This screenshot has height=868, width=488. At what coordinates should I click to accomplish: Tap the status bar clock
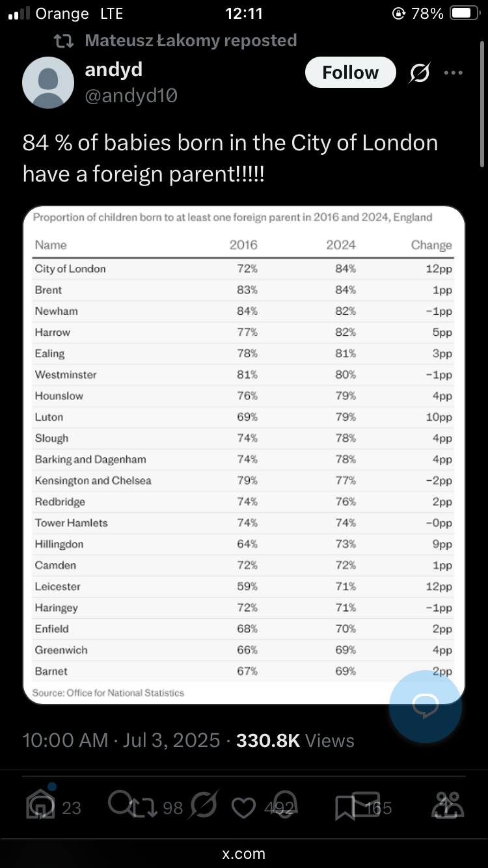click(243, 14)
